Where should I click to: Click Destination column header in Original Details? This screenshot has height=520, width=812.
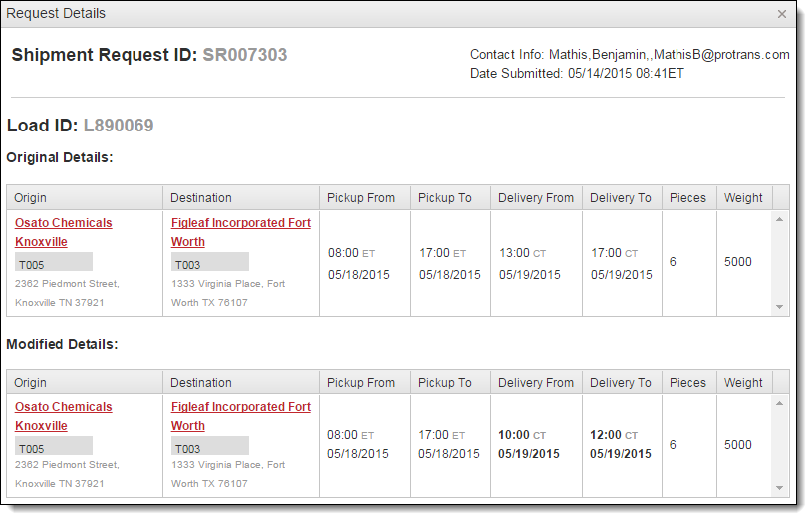tap(201, 198)
